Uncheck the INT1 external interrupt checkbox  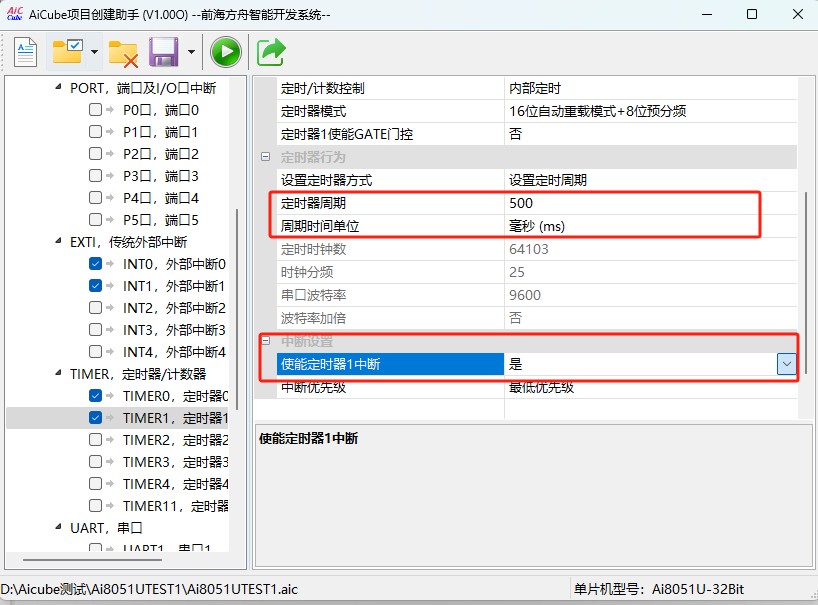coord(95,286)
